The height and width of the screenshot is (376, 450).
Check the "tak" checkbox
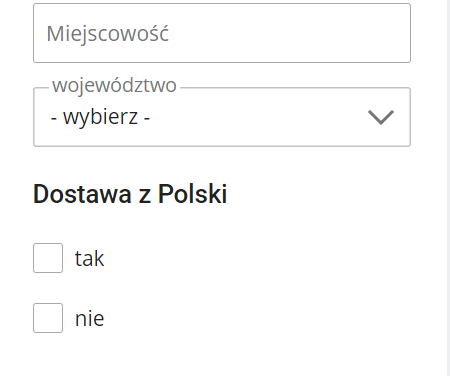click(x=48, y=258)
